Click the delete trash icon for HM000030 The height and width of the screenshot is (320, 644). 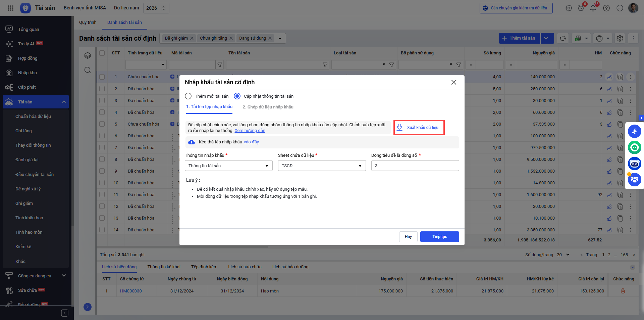pos(623,291)
